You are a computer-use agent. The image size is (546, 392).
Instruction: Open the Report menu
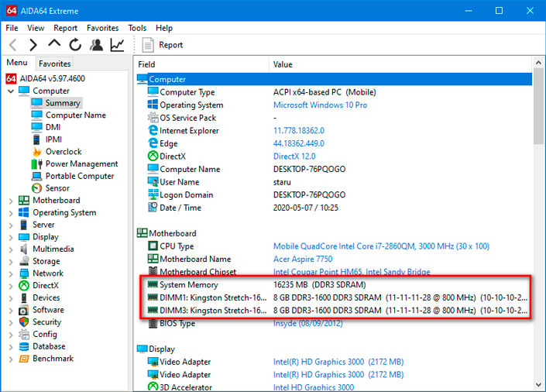pyautogui.click(x=65, y=28)
